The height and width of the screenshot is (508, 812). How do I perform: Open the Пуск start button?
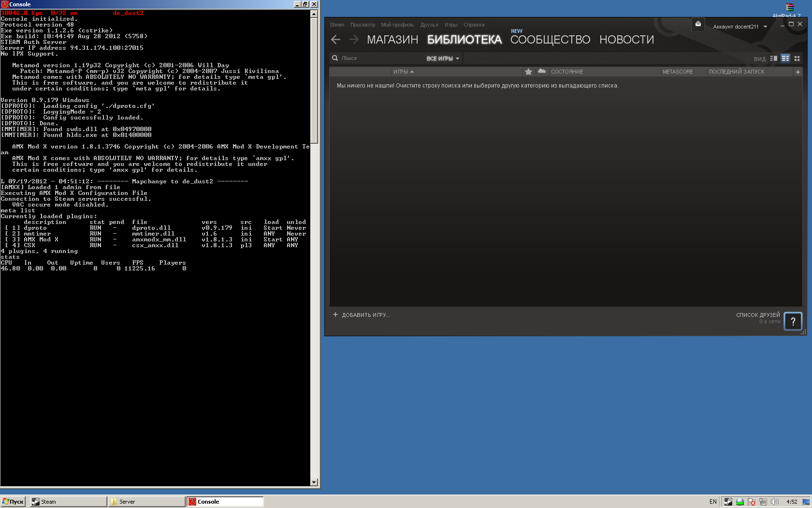click(x=13, y=502)
